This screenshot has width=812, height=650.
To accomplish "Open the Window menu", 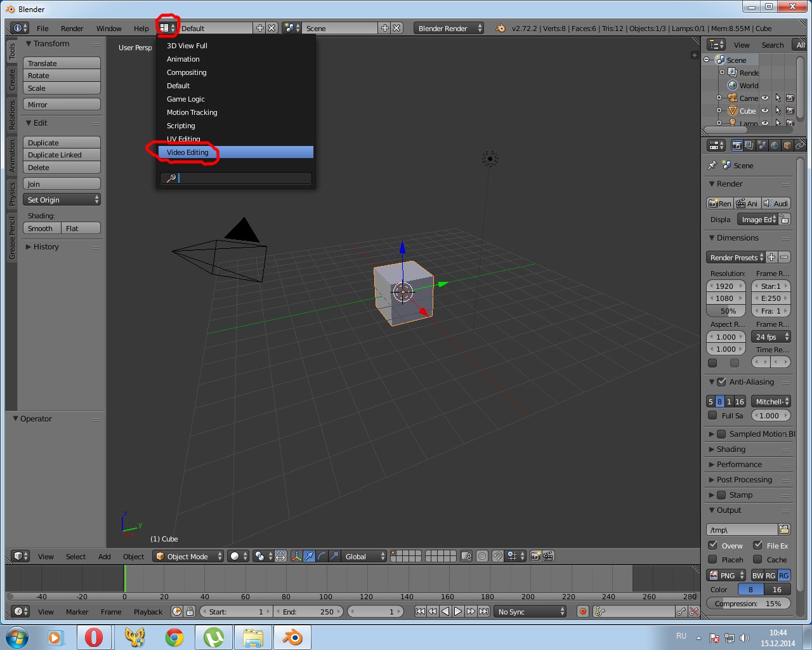I will (109, 28).
